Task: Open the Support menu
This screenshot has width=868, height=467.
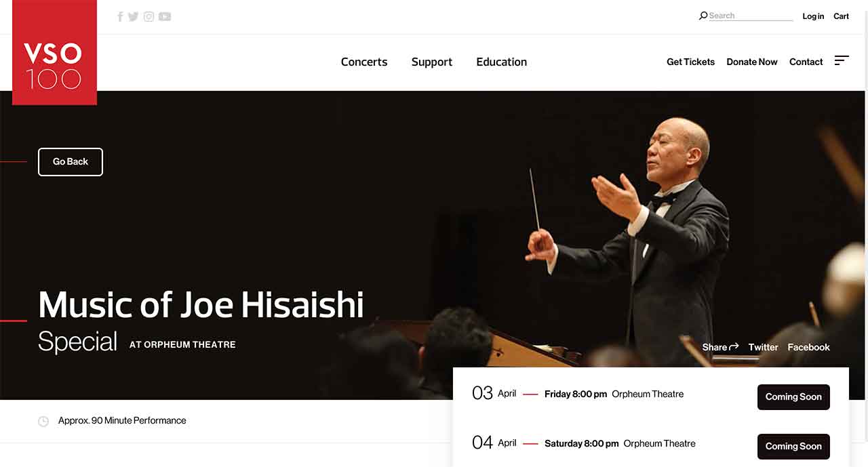Action: point(432,62)
